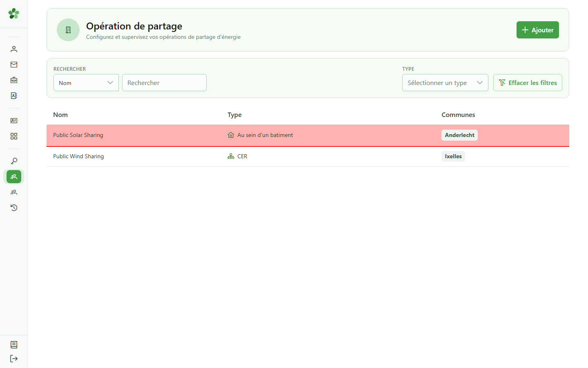Open the user profile sidebar icon
588x368 pixels.
point(14,49)
